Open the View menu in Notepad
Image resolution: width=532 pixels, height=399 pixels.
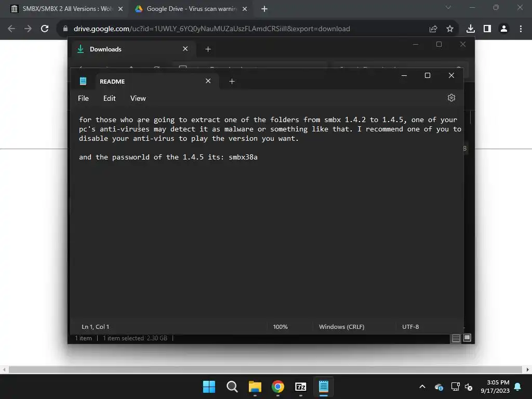tap(138, 98)
